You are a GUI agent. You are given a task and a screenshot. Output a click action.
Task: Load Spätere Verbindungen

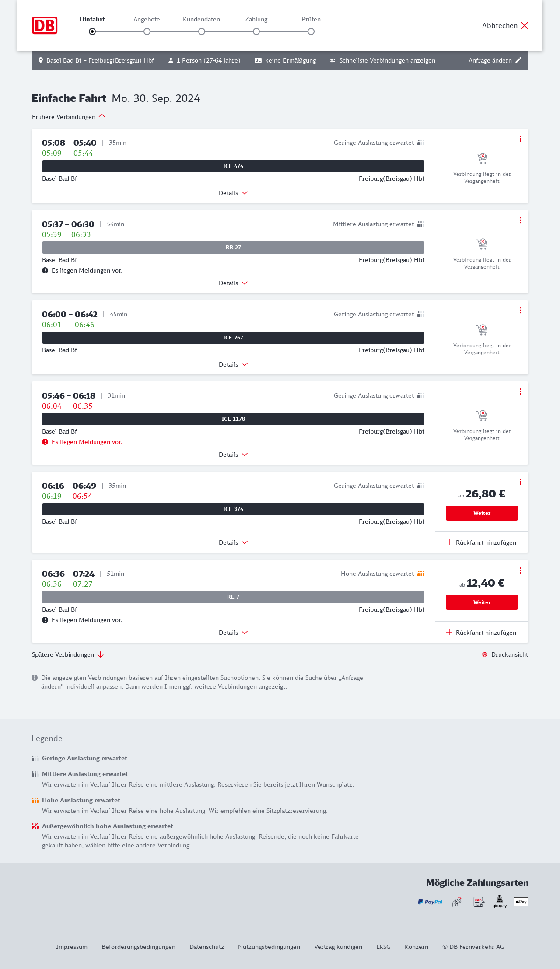[68, 654]
